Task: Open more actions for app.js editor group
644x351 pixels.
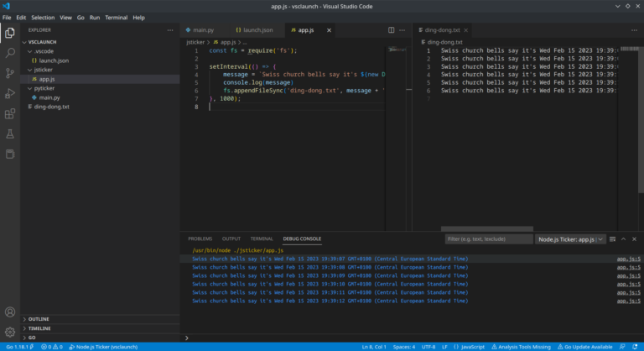Action: (x=402, y=30)
